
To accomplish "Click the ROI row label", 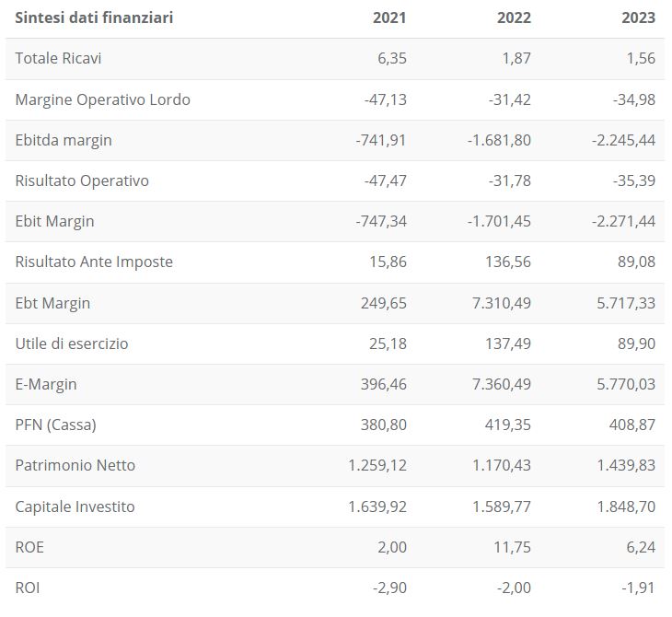I will coord(28,587).
